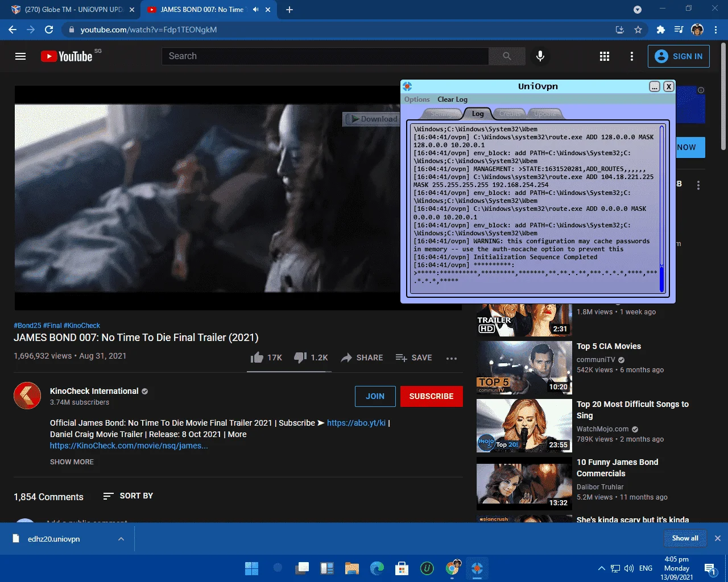Image resolution: width=728 pixels, height=582 pixels.
Task: Click the JOIN channel button
Action: 375,396
